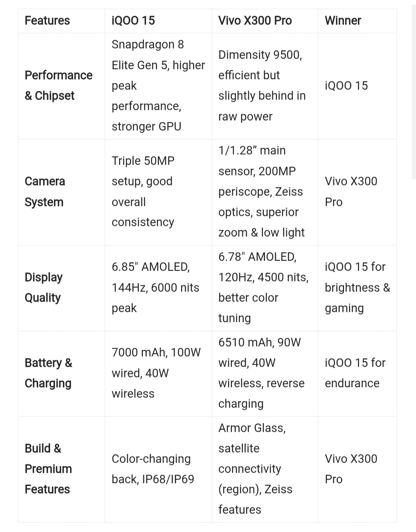The height and width of the screenshot is (532, 416).
Task: Click the Vivo X300 Pro column header
Action: click(255, 20)
